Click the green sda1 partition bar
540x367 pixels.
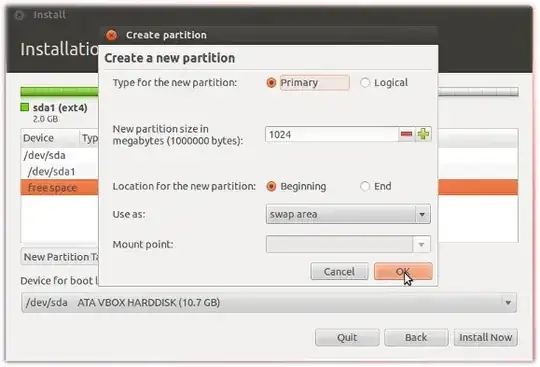pos(60,92)
